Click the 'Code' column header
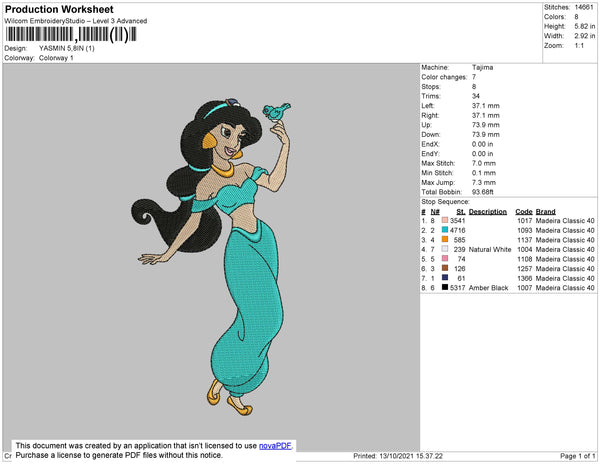600x464 pixels. 524,212
